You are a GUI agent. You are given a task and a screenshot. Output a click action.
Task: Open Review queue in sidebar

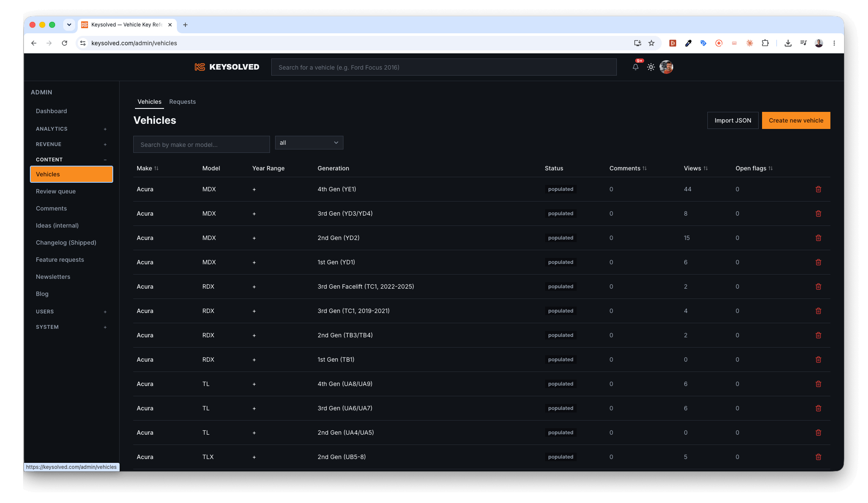(56, 191)
